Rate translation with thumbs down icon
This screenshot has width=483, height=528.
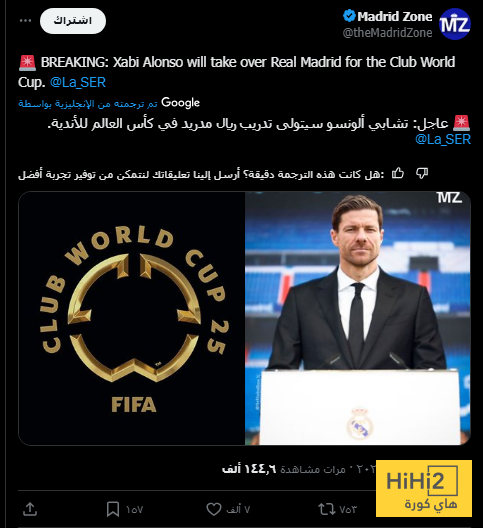(x=422, y=173)
